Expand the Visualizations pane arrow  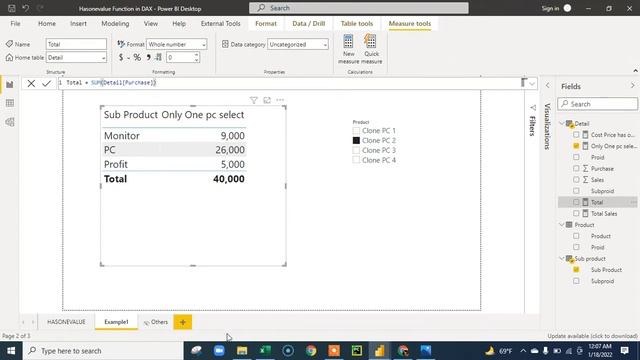pyautogui.click(x=548, y=86)
